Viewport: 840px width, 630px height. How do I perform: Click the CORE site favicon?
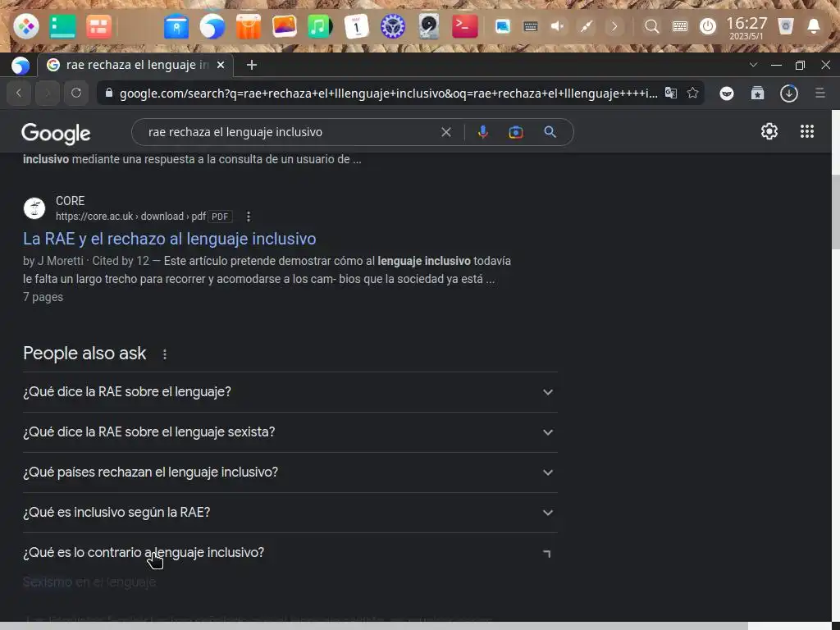click(34, 208)
